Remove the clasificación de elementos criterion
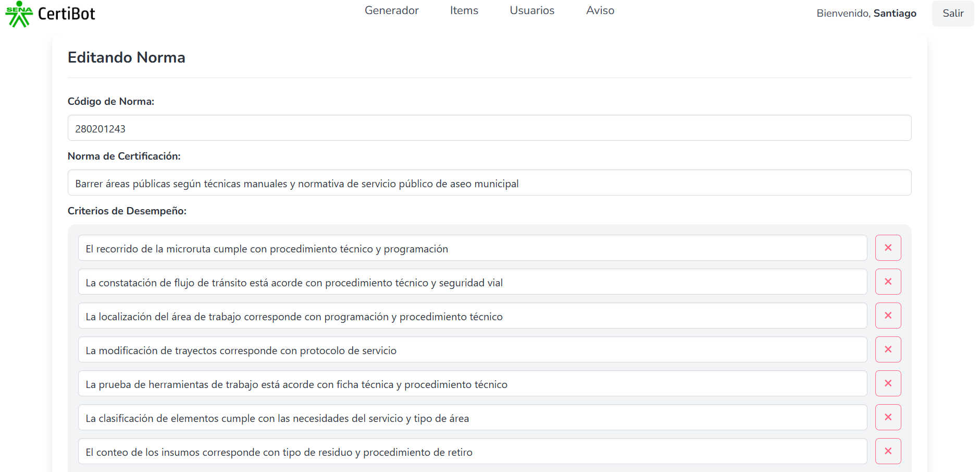This screenshot has width=980, height=472. point(888,417)
